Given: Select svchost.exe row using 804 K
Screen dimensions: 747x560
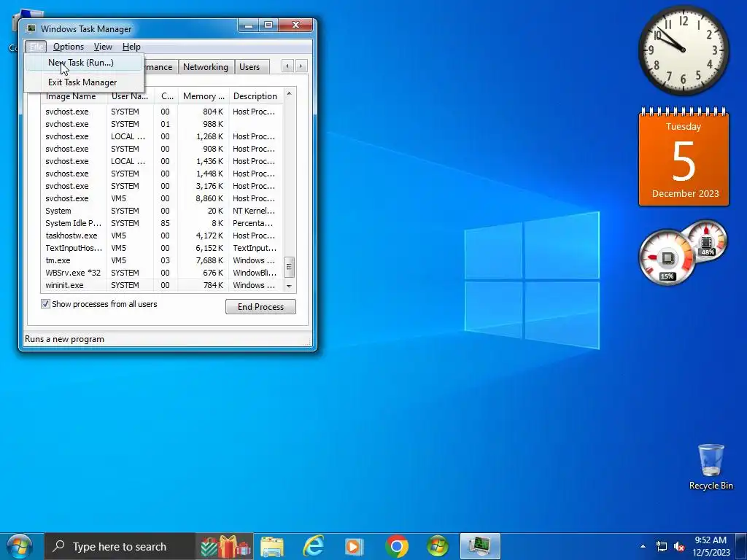Looking at the screenshot, I should pyautogui.click(x=161, y=112).
